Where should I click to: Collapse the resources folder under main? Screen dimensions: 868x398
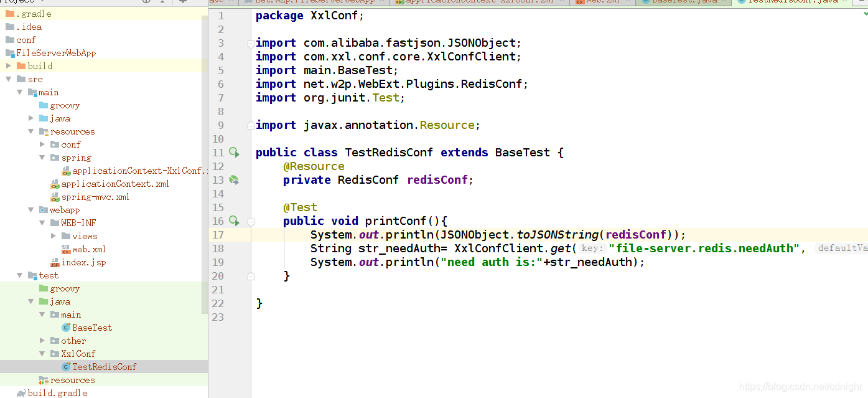point(31,131)
